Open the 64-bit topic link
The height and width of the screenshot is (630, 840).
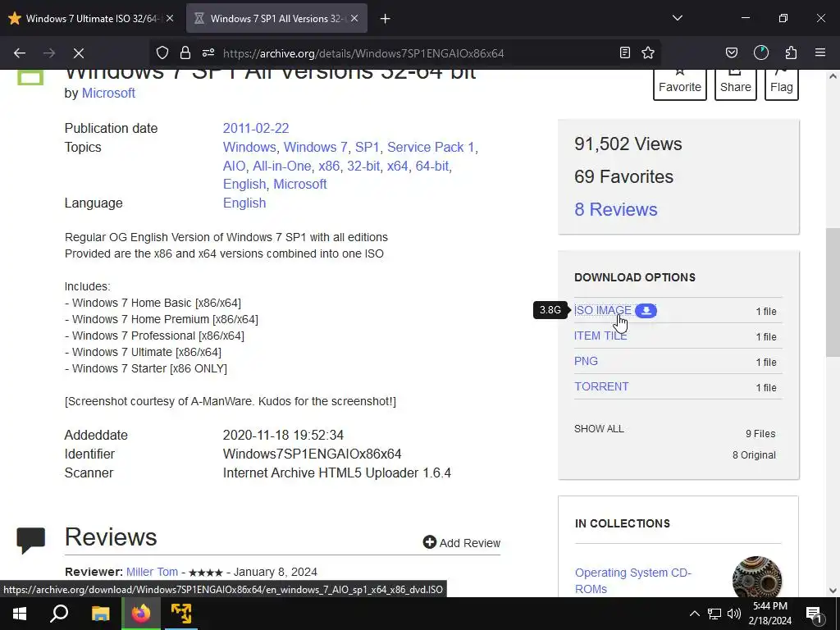click(431, 166)
